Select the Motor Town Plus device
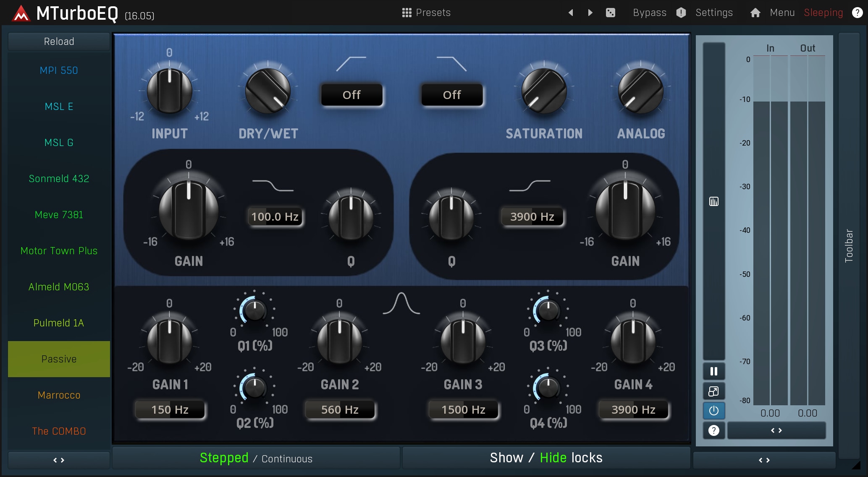Viewport: 868px width, 477px height. (59, 251)
